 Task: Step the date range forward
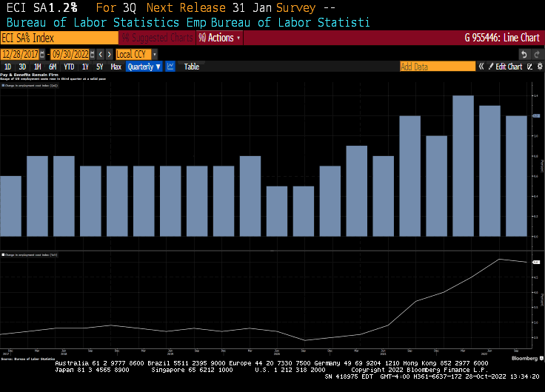(110, 54)
